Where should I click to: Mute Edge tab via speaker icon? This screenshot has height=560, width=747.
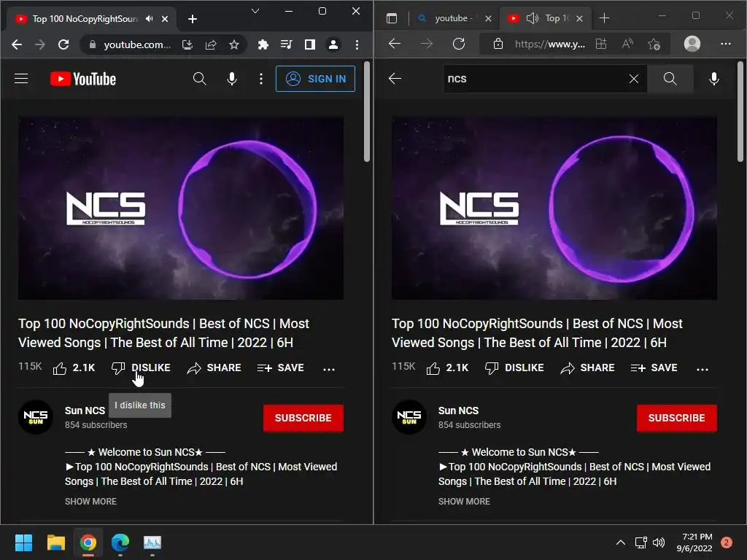click(532, 18)
